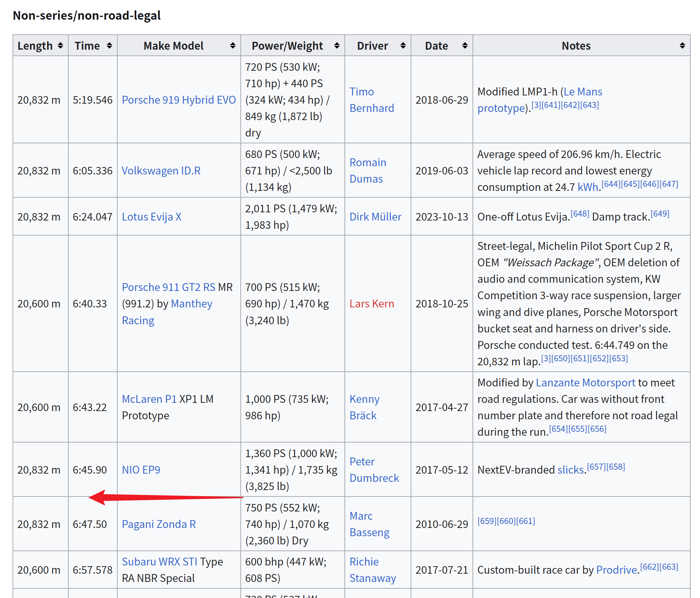Open citation [648] after Lotus Evija
The height and width of the screenshot is (598, 700).
[580, 214]
